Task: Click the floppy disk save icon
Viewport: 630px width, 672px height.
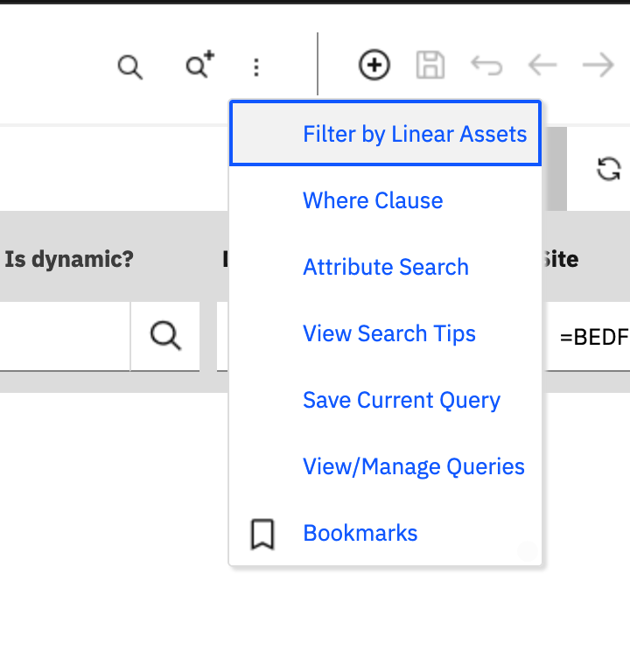Action: pos(430,66)
